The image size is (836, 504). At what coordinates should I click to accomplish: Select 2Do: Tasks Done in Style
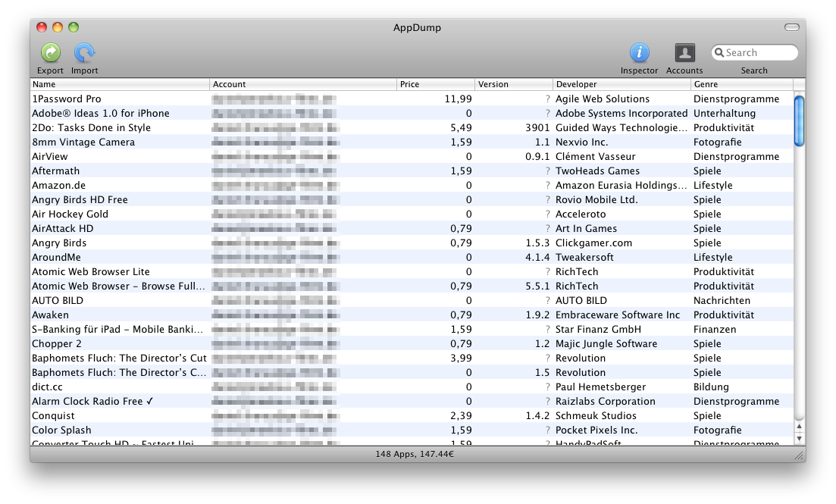coord(412,127)
